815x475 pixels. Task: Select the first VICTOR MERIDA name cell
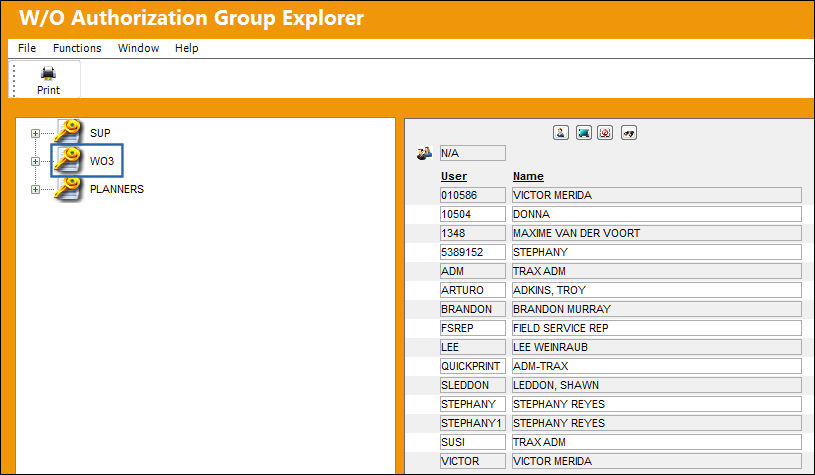(x=656, y=195)
